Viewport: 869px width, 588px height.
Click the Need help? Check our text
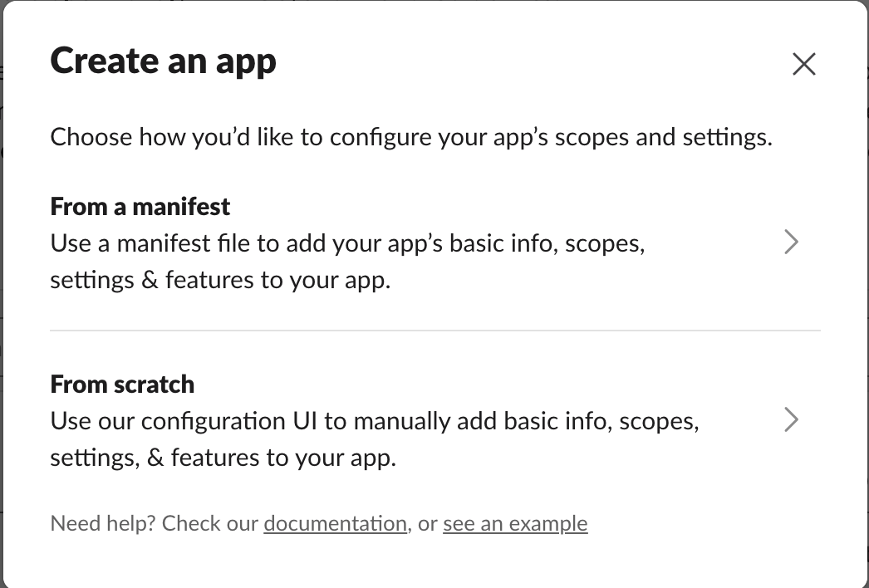click(x=155, y=524)
